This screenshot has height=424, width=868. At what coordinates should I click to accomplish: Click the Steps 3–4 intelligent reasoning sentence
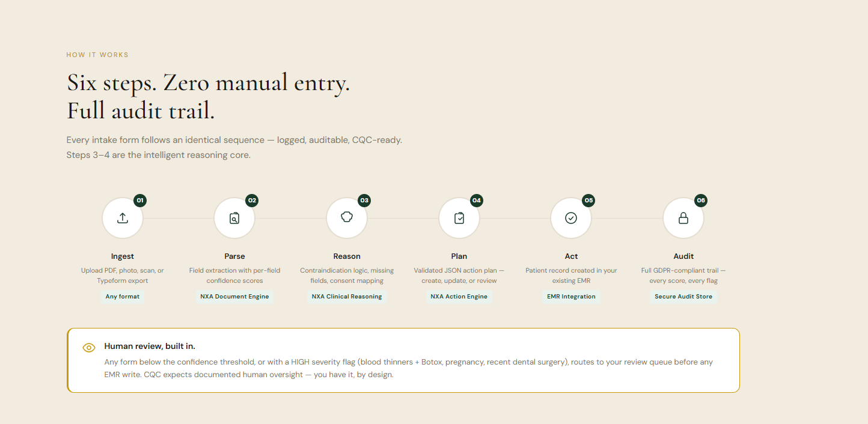pos(158,155)
